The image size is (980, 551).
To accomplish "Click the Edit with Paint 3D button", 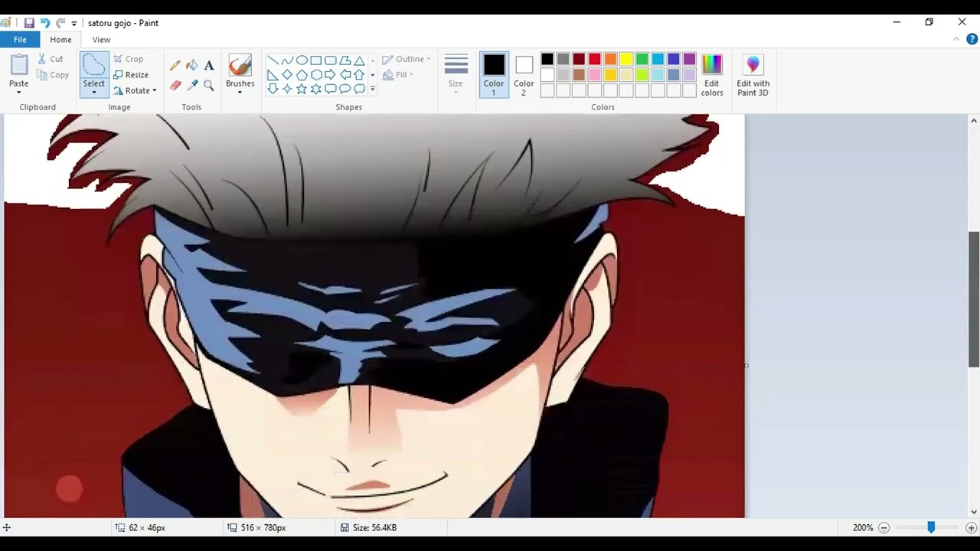I will click(x=753, y=75).
